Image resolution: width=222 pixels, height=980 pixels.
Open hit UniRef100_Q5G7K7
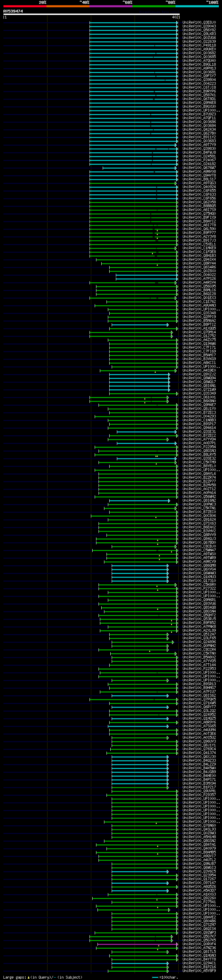point(199,936)
